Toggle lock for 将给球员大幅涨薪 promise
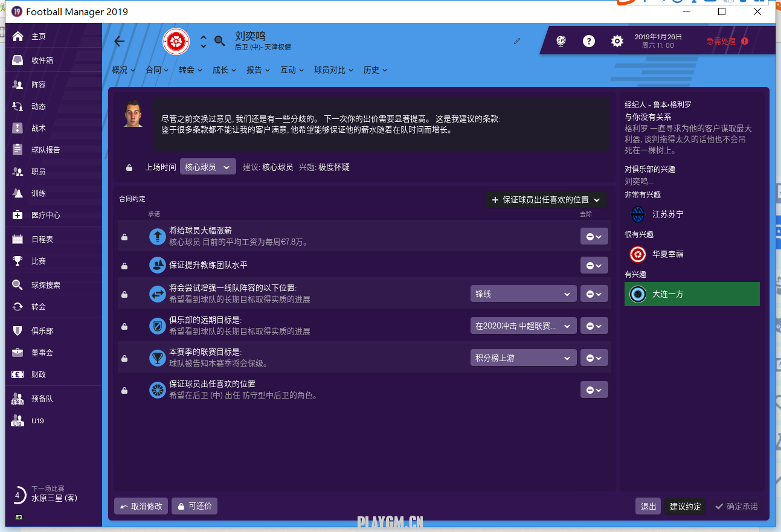This screenshot has height=532, width=781. click(x=124, y=237)
